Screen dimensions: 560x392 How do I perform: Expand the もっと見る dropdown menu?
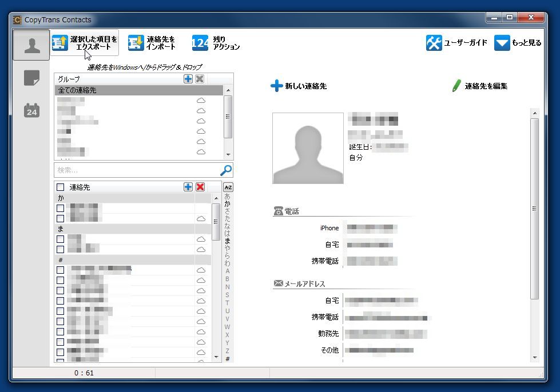(518, 43)
